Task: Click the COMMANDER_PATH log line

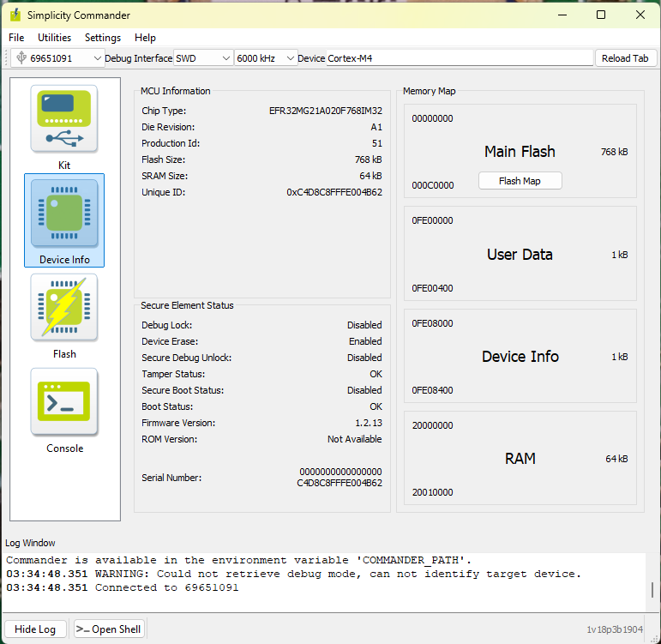Action: coord(238,560)
